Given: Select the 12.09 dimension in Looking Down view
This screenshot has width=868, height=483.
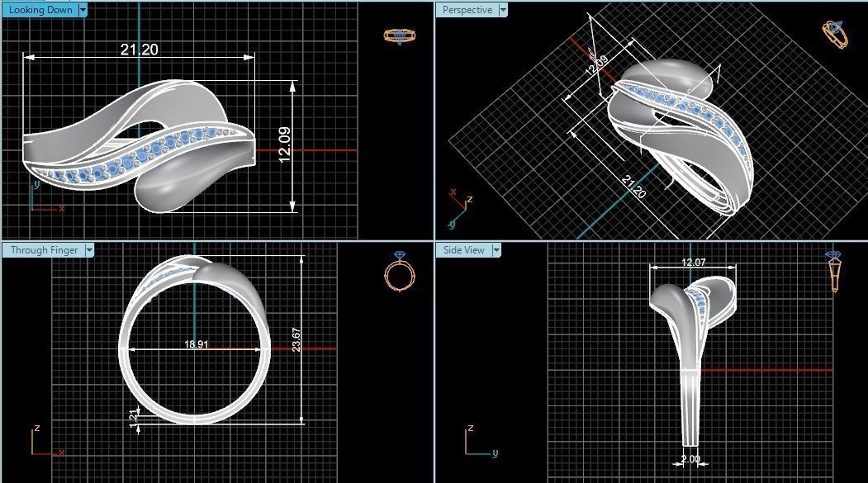Looking at the screenshot, I should [284, 145].
